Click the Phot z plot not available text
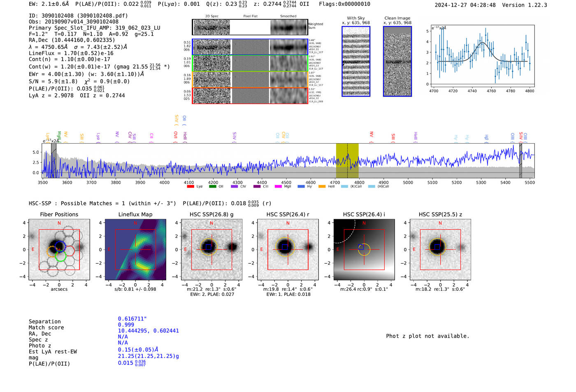The image size is (576, 392). [x=427, y=336]
